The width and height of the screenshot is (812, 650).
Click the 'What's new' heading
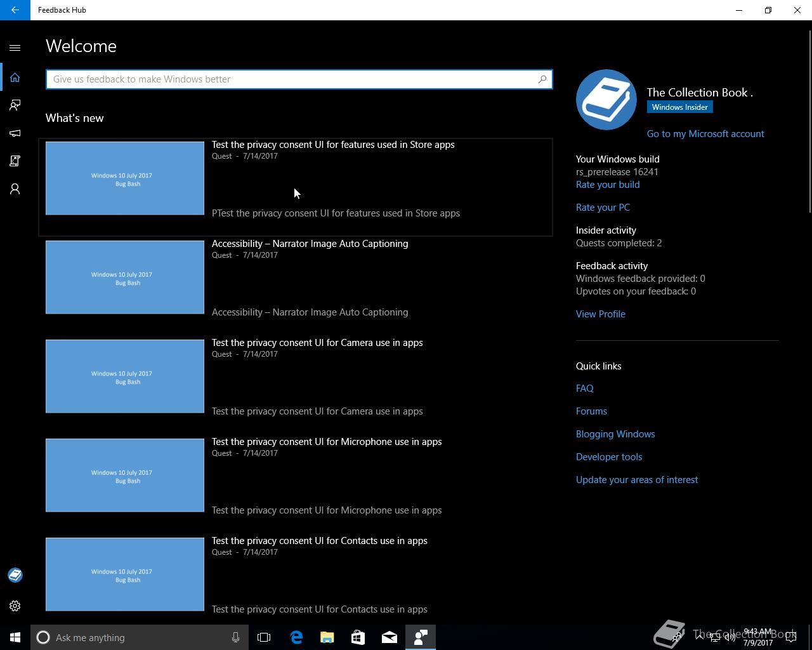(x=75, y=118)
